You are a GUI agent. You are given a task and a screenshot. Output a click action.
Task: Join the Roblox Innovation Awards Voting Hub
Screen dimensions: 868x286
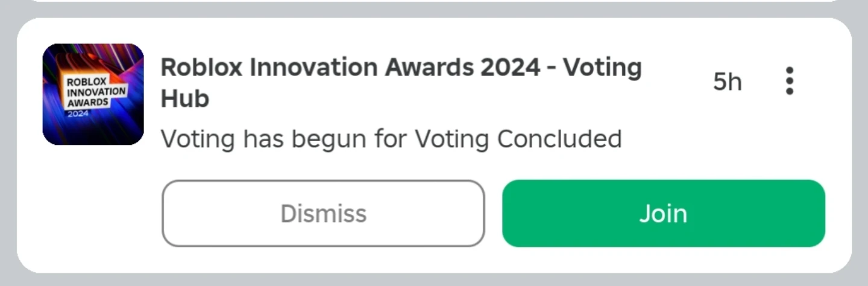pos(663,214)
